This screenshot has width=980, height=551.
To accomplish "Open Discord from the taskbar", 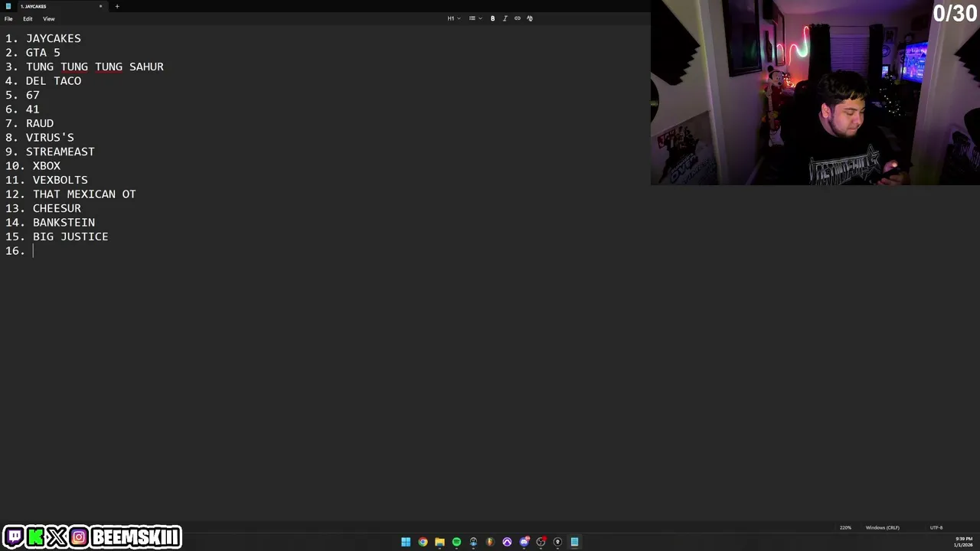I will coord(524,542).
